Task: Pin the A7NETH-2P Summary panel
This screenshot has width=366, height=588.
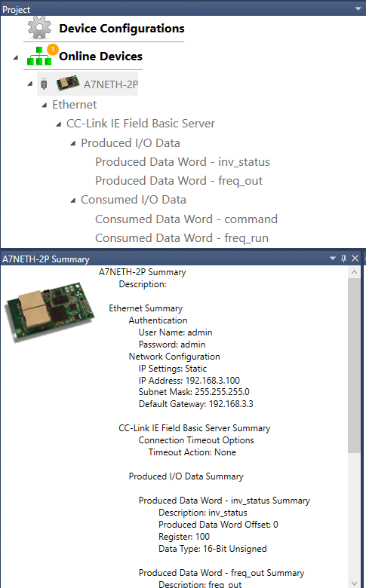Action: (343, 259)
